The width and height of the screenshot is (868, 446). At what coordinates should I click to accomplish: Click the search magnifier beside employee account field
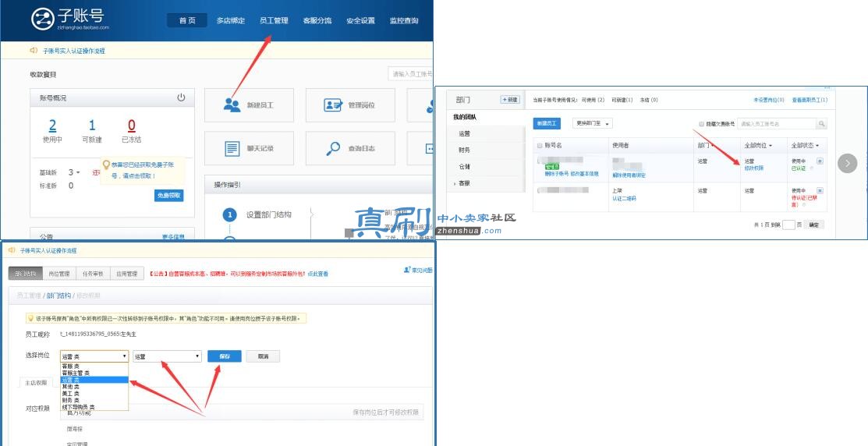[821, 124]
